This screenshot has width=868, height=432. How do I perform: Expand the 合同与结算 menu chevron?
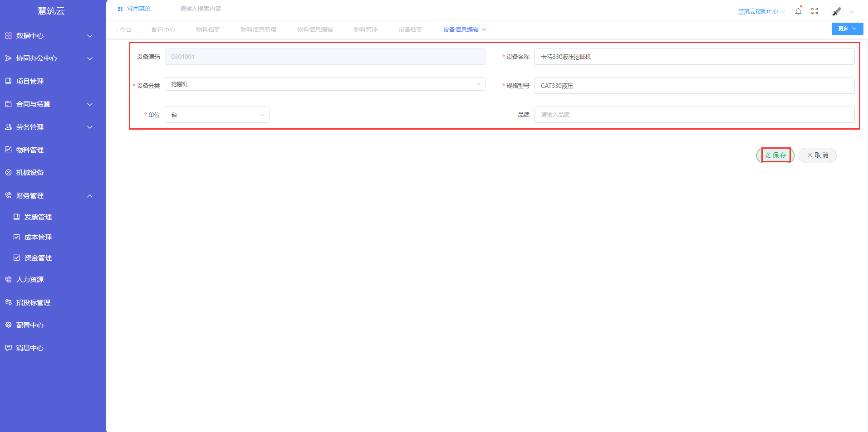coord(90,104)
